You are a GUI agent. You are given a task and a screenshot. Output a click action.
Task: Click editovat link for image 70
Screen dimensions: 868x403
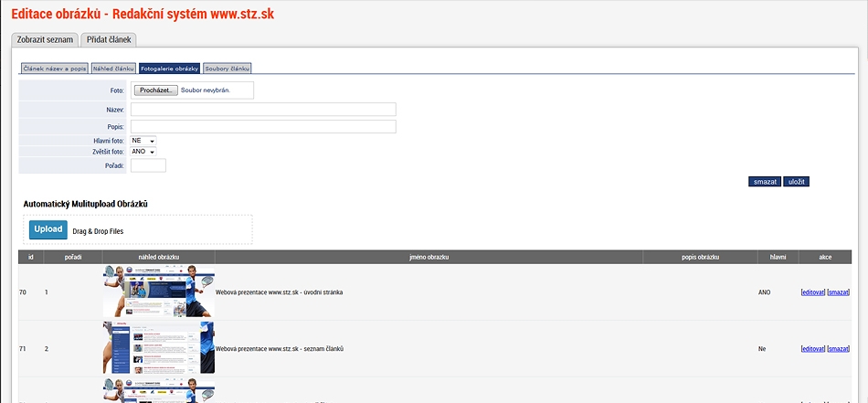point(813,292)
